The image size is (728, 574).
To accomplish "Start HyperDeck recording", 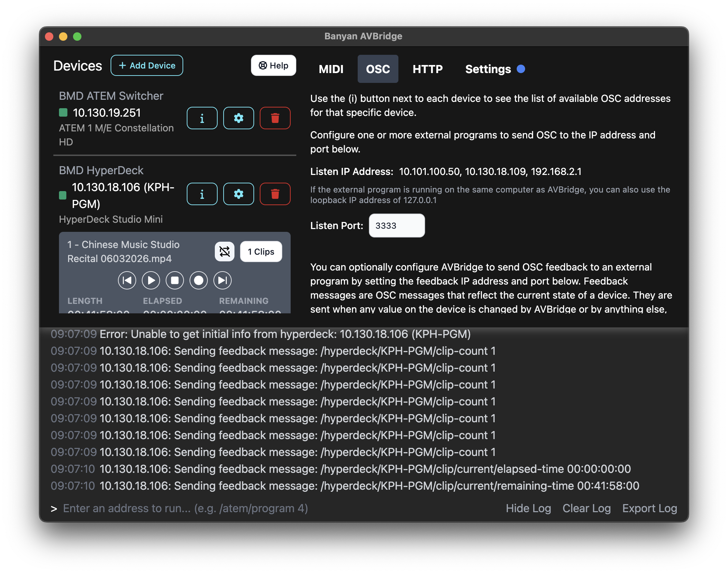I will (199, 280).
